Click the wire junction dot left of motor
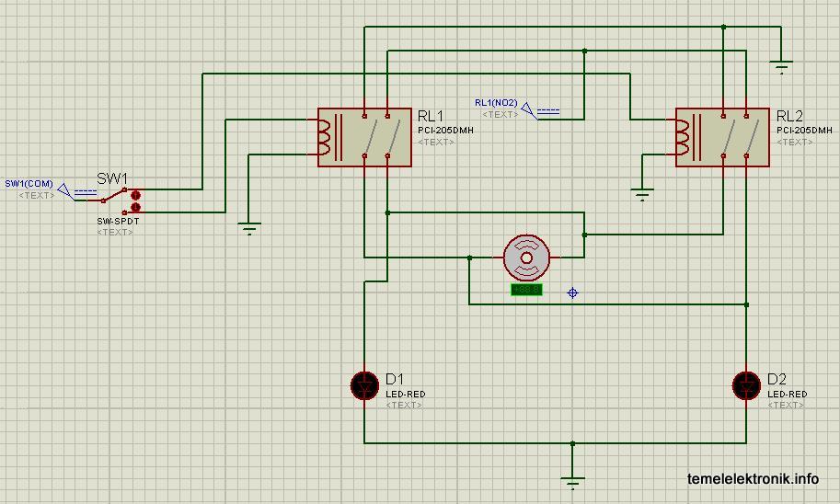 point(469,258)
